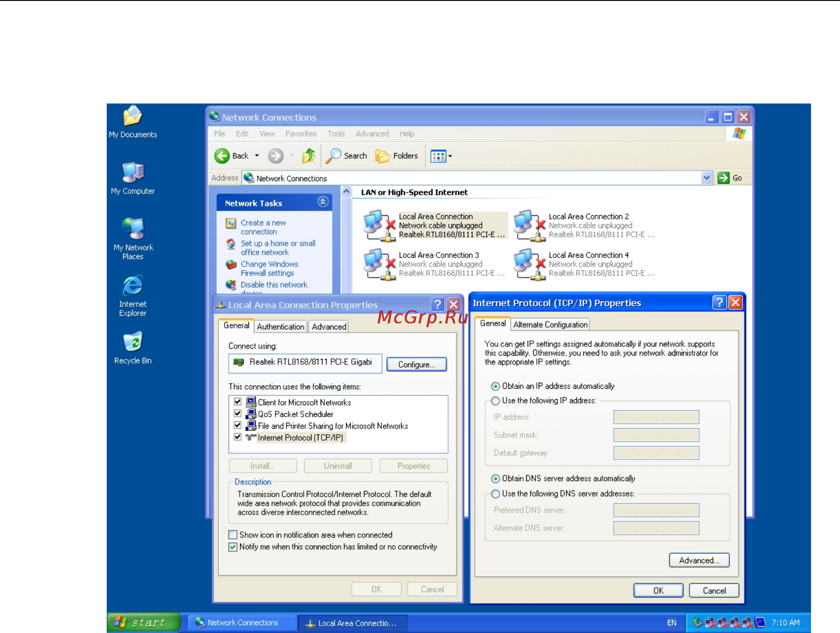Click the 7:10 AM clock
The width and height of the screenshot is (840, 633).
click(x=786, y=623)
